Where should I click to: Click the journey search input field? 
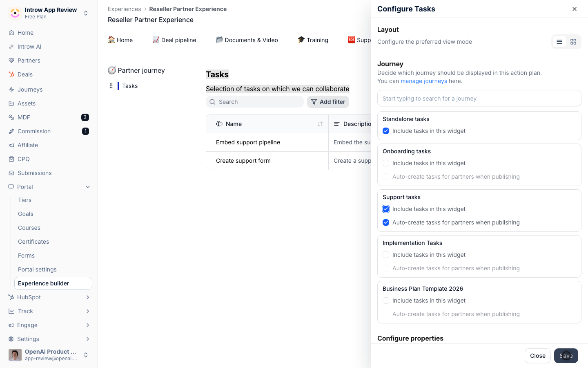(479, 99)
